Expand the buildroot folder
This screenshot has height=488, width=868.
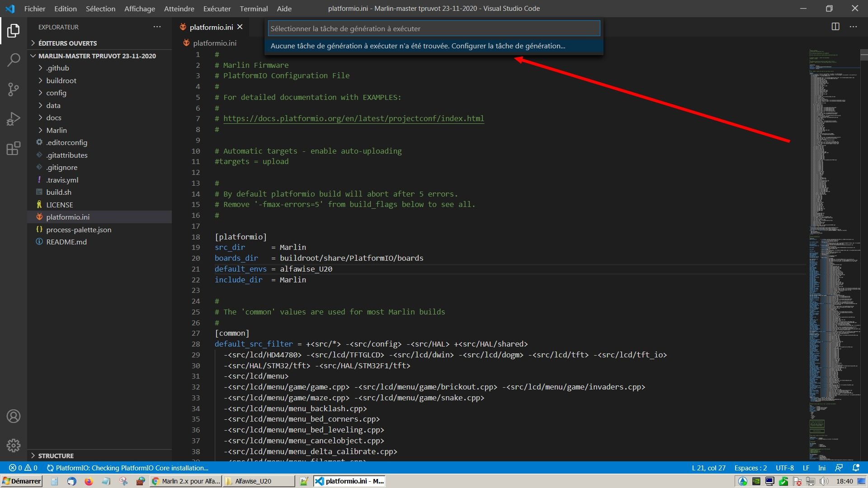click(99, 80)
